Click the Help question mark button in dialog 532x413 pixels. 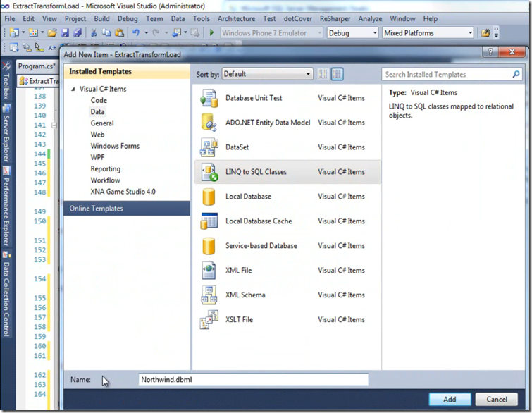[490, 52]
